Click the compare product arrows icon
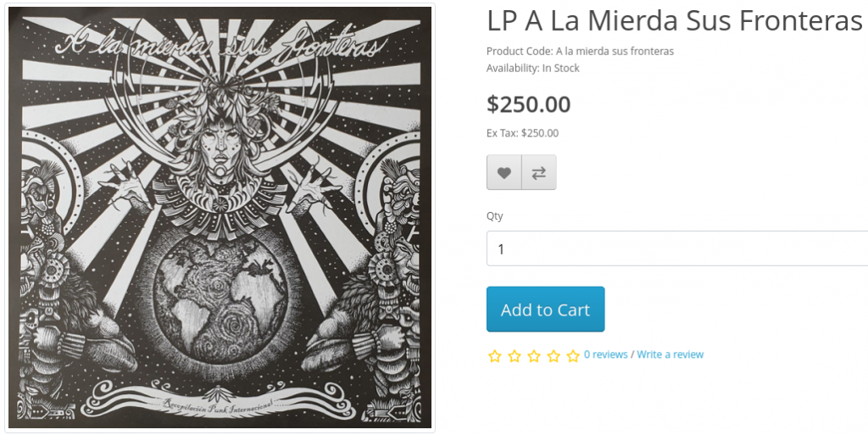 tap(539, 173)
